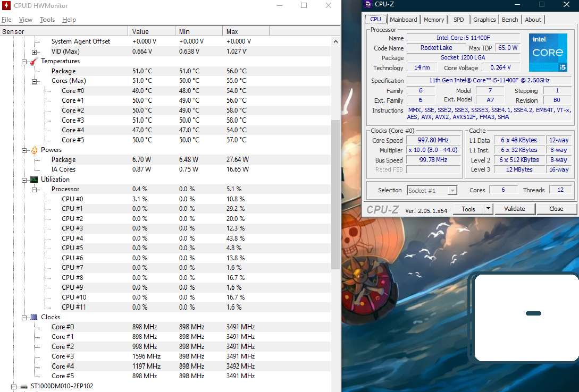
Task: Click the Clocks waveform icon
Action: tap(34, 317)
